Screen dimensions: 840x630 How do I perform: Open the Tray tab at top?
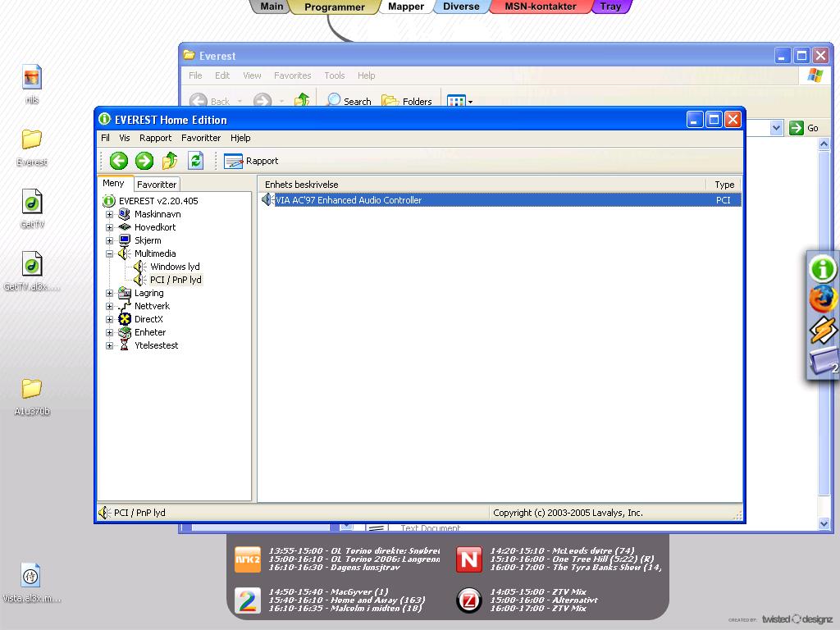tap(610, 7)
